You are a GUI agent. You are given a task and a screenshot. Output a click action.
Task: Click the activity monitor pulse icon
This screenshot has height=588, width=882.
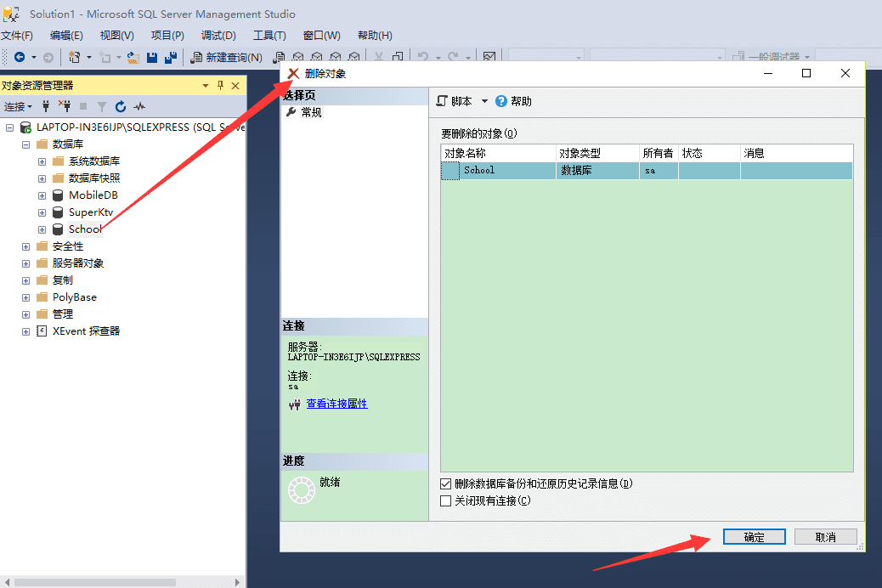coord(139,105)
